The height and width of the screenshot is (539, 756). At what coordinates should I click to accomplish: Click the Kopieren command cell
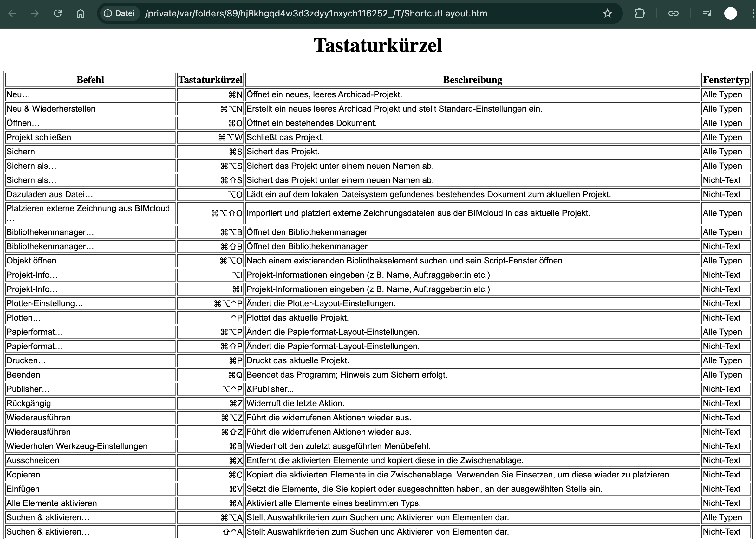point(90,475)
